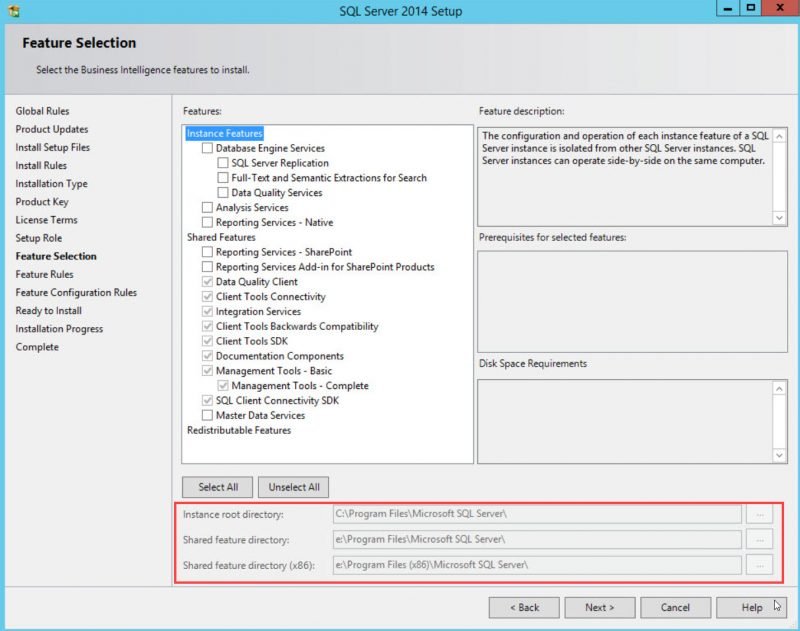Click Feature description scroll up arrow
This screenshot has height=631, width=800.
click(779, 136)
